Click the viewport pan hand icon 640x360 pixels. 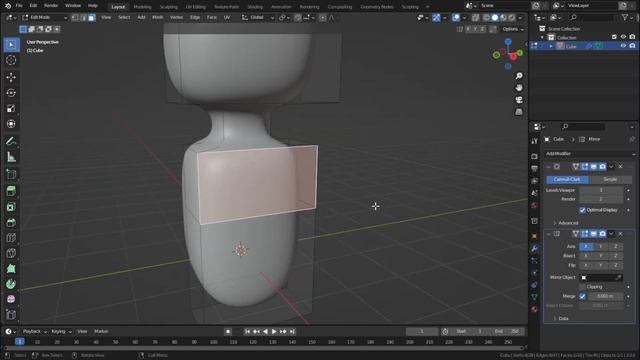[519, 88]
